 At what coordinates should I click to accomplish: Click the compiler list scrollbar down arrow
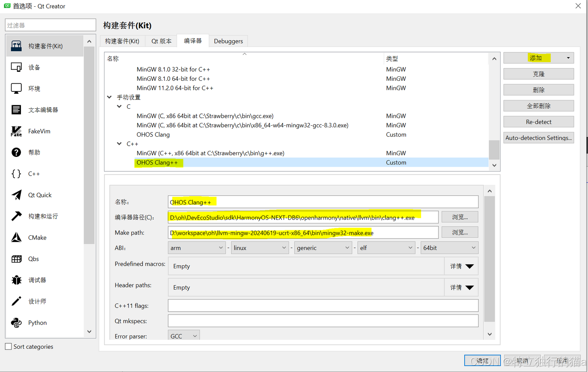(x=494, y=166)
